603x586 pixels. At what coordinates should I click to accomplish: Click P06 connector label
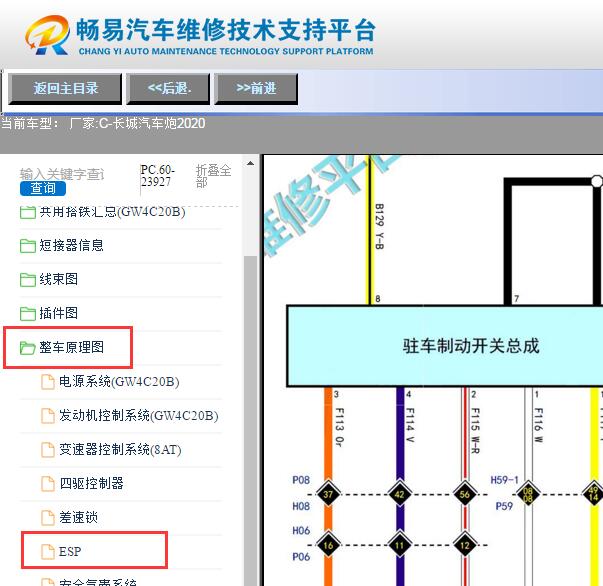click(301, 557)
